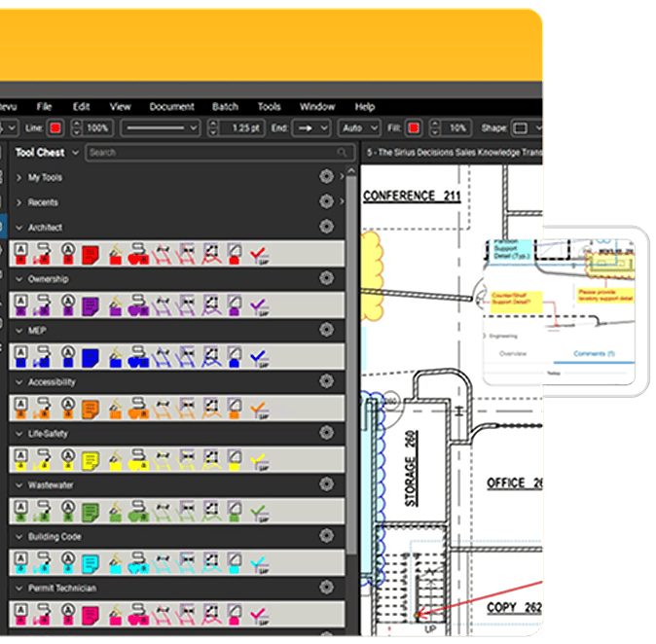Click the Tool Chest vertical scrollbar
The height and width of the screenshot is (644, 656).
[x=351, y=364]
